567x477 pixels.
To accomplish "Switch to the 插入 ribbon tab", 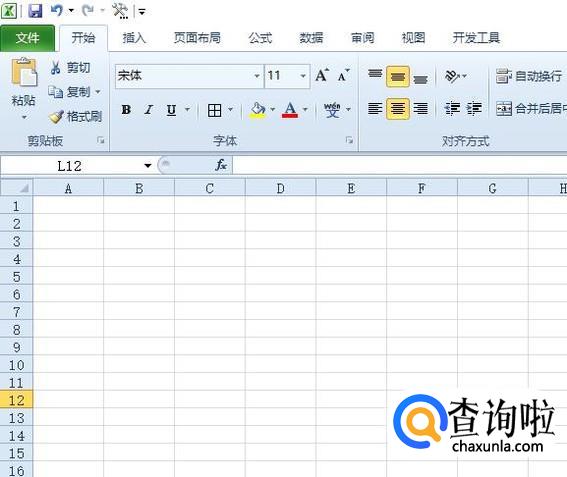I will [134, 38].
